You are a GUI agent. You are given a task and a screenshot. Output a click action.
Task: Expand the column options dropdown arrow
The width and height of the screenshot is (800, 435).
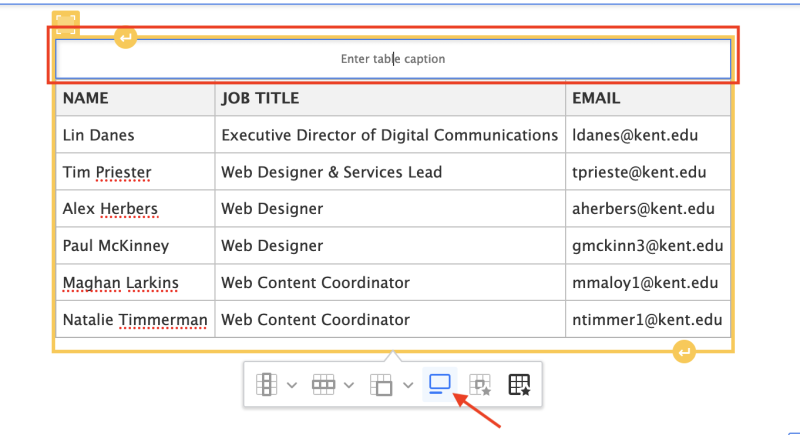tap(291, 384)
